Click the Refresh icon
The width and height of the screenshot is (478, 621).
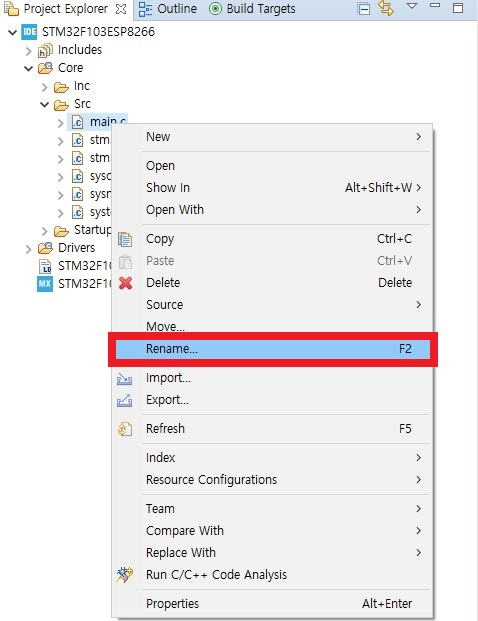[125, 429]
